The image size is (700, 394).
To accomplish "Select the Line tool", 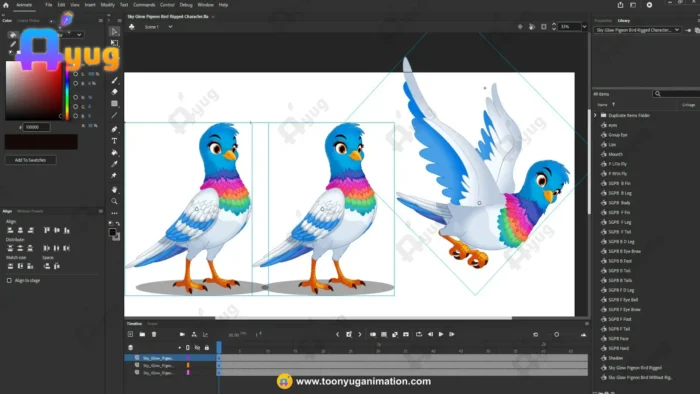I will click(x=114, y=115).
